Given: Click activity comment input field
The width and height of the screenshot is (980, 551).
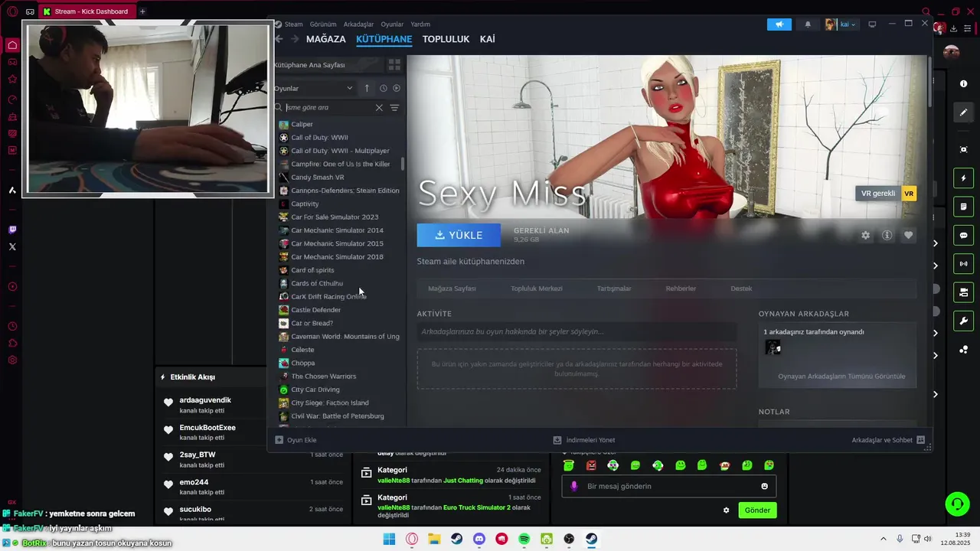Looking at the screenshot, I should click(577, 331).
